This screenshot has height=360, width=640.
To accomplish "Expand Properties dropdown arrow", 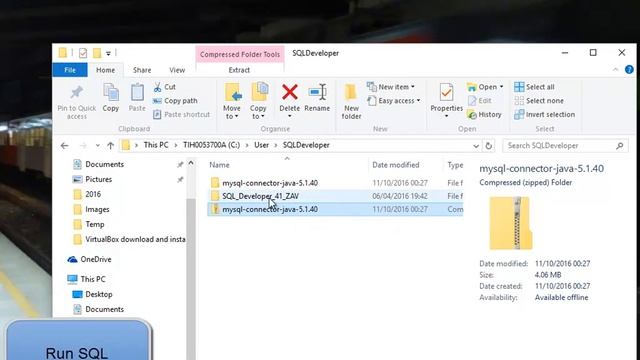I will coord(447,116).
